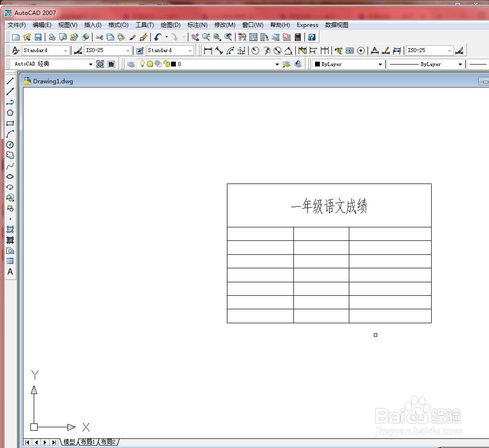
Task: Open the Layer Properties Manager
Action: (x=131, y=64)
